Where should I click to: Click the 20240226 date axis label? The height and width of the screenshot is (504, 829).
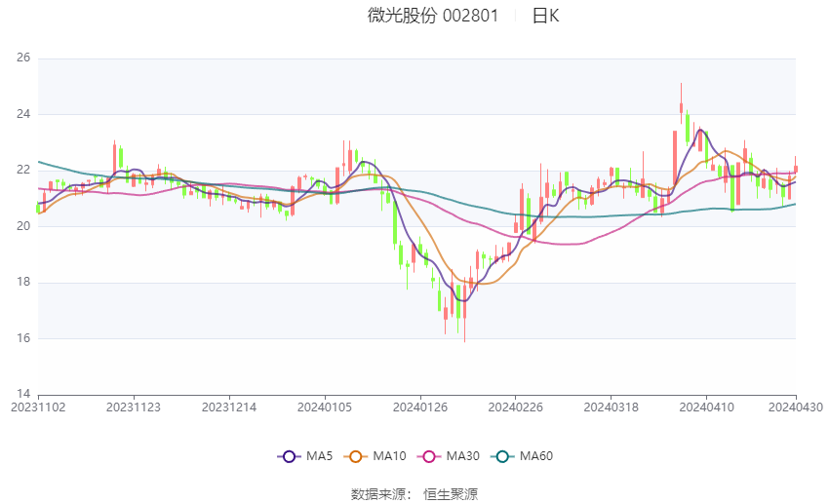[x=516, y=407]
